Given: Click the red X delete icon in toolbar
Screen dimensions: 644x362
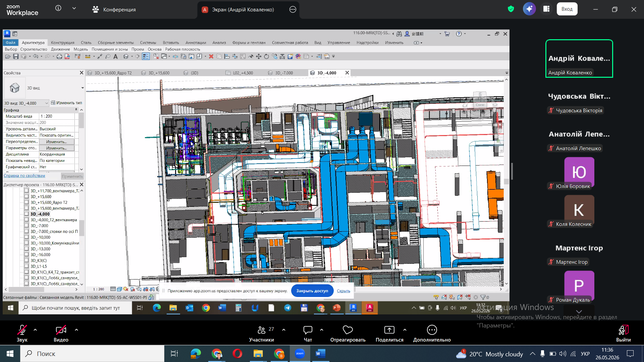Looking at the screenshot, I should pyautogui.click(x=211, y=56).
